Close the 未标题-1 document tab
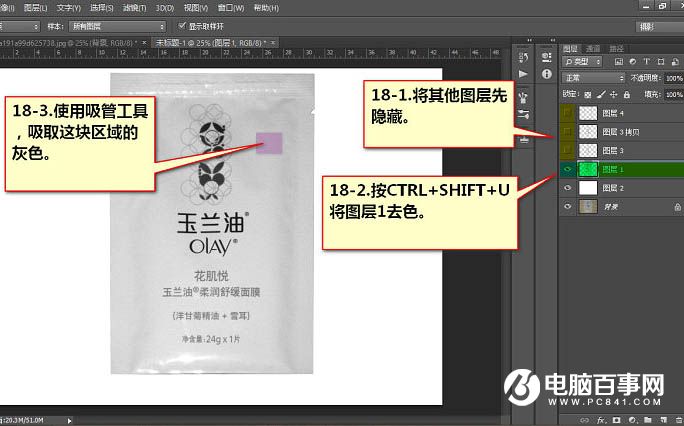This screenshot has height=426, width=684. tap(273, 43)
